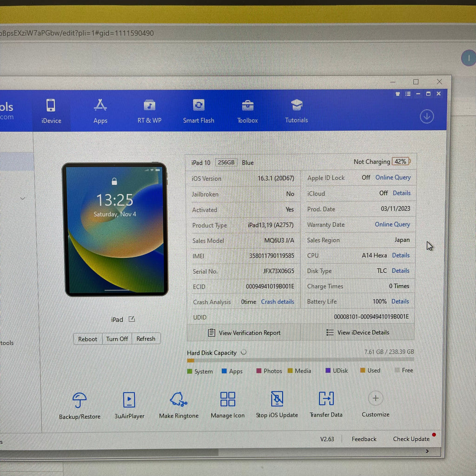Screen dimensions: 476x476
Task: Click the pink Photos legend swatch
Action: click(x=259, y=370)
